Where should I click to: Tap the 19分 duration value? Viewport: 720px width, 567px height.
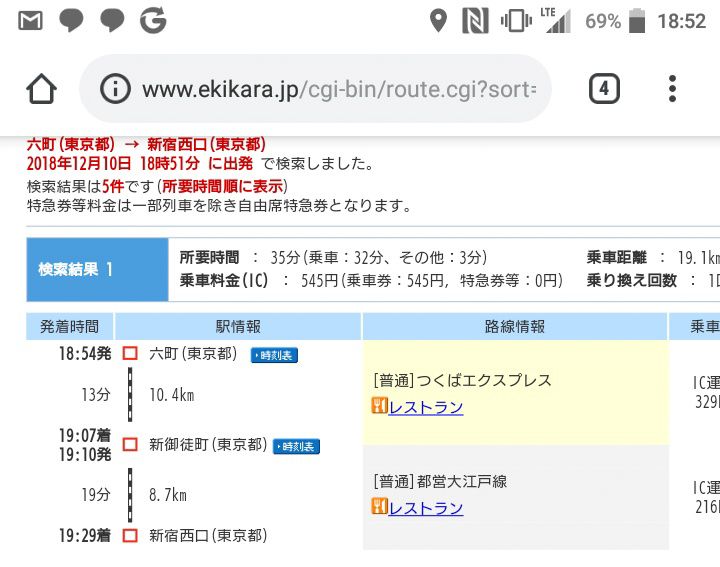coord(96,494)
